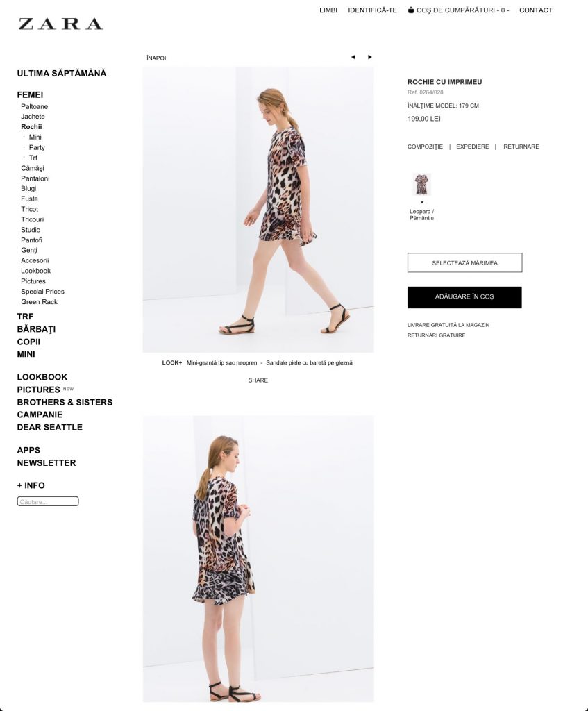Open the LIMBI language menu
The width and height of the screenshot is (588, 711).
(x=328, y=10)
